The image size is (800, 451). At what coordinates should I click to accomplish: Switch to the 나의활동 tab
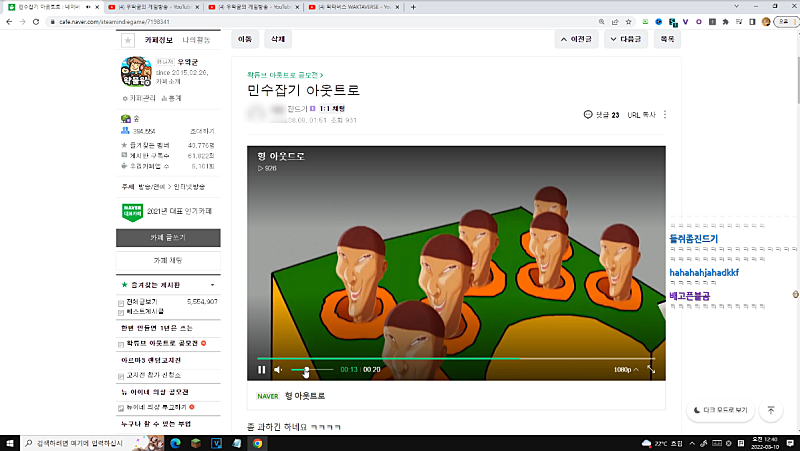pyautogui.click(x=196, y=40)
